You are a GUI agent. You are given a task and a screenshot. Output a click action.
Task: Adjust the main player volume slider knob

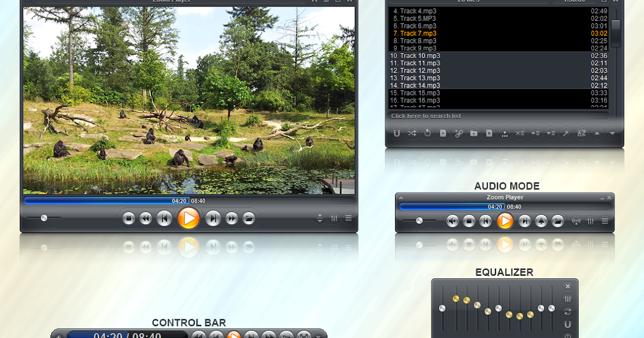tap(44, 218)
